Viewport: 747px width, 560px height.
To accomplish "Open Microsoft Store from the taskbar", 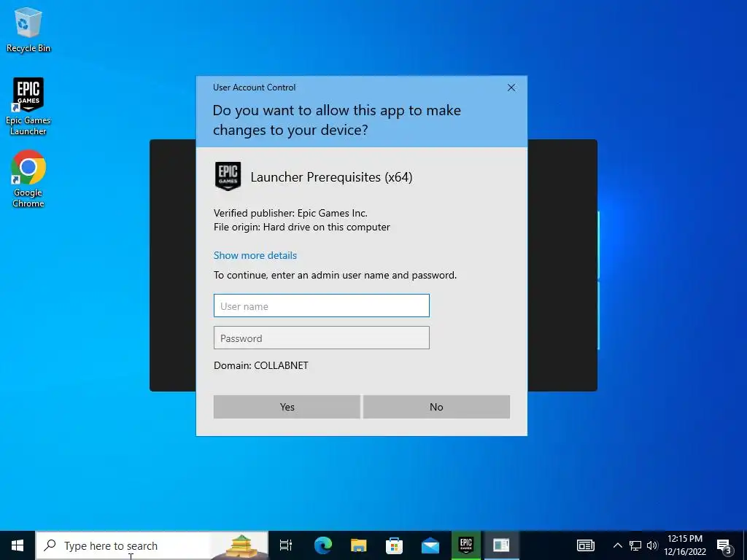I will tap(395, 545).
